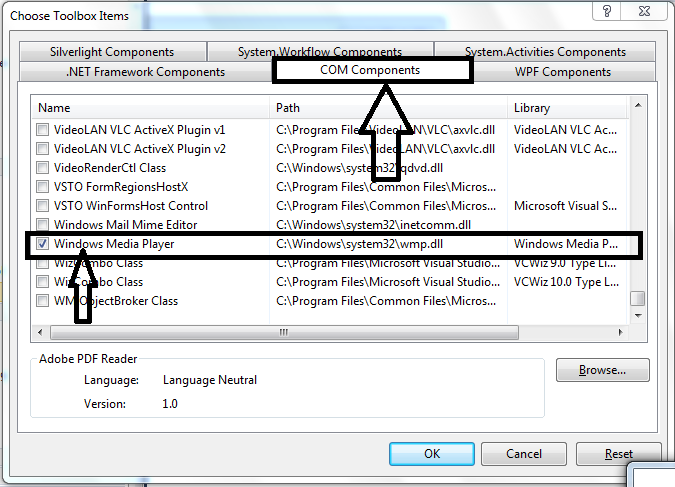
Task: Confirm selection with OK button
Action: coord(432,454)
